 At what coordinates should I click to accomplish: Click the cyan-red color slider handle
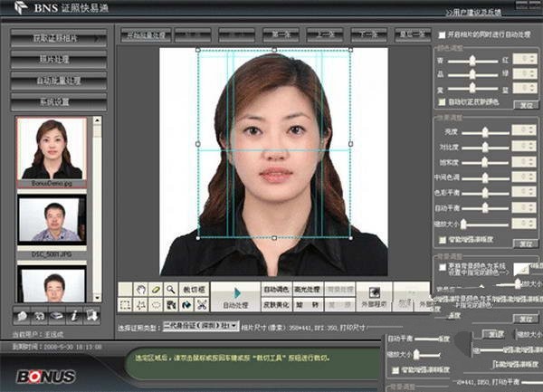(472, 61)
